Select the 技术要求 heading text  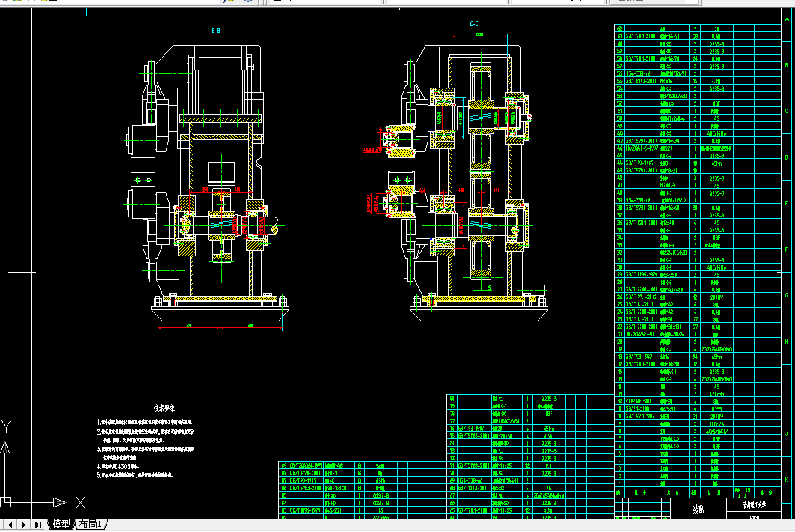click(163, 408)
